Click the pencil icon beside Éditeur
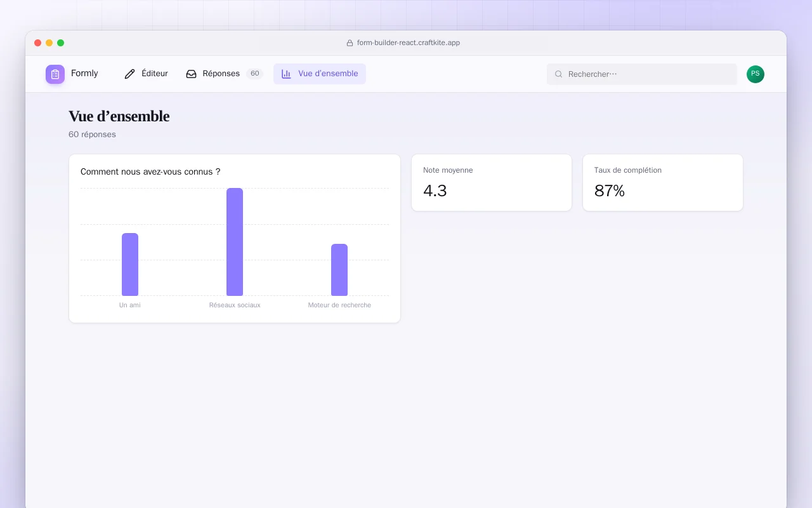 130,74
